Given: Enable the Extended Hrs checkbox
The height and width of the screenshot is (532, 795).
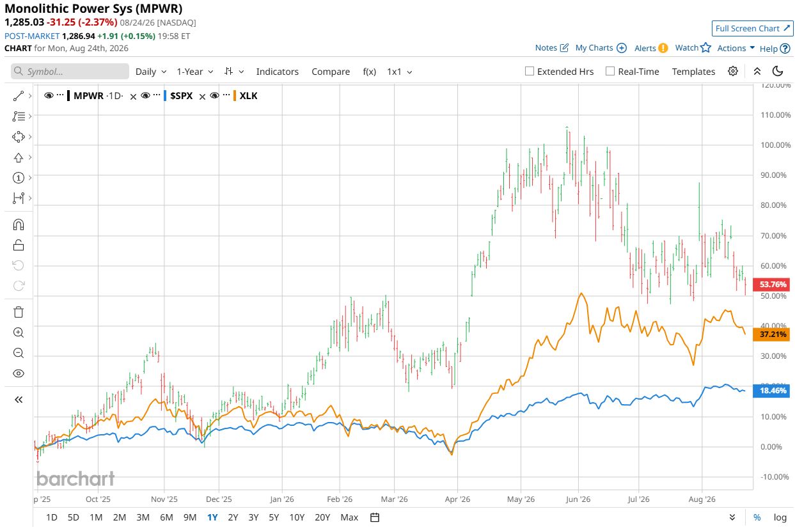Looking at the screenshot, I should point(529,71).
